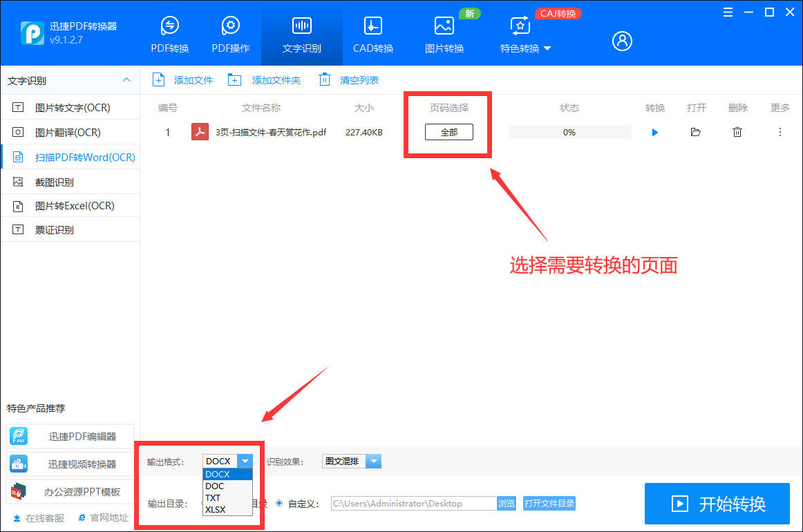This screenshot has width=803, height=532.
Task: Choose DOC from the format list
Action: coord(228,486)
